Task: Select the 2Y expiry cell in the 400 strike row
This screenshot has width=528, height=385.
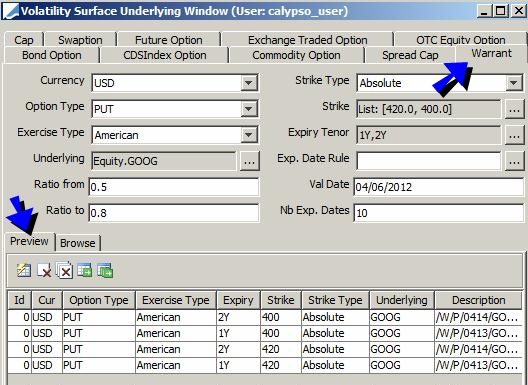Action: coord(238,317)
